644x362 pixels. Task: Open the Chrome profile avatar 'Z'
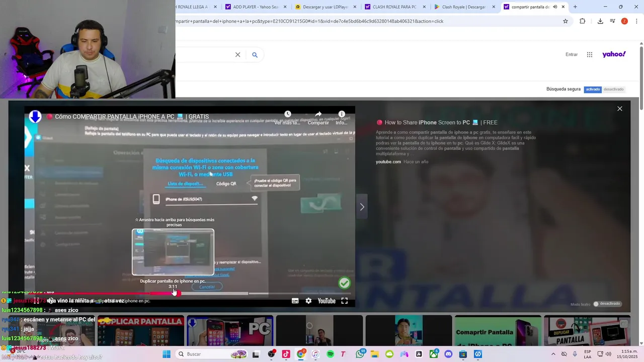624,21
